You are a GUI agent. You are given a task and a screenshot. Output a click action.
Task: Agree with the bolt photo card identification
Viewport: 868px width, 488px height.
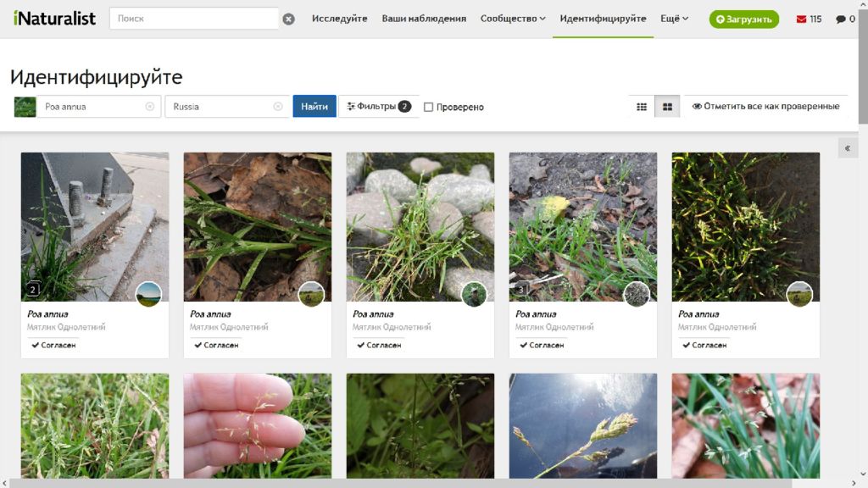[53, 345]
